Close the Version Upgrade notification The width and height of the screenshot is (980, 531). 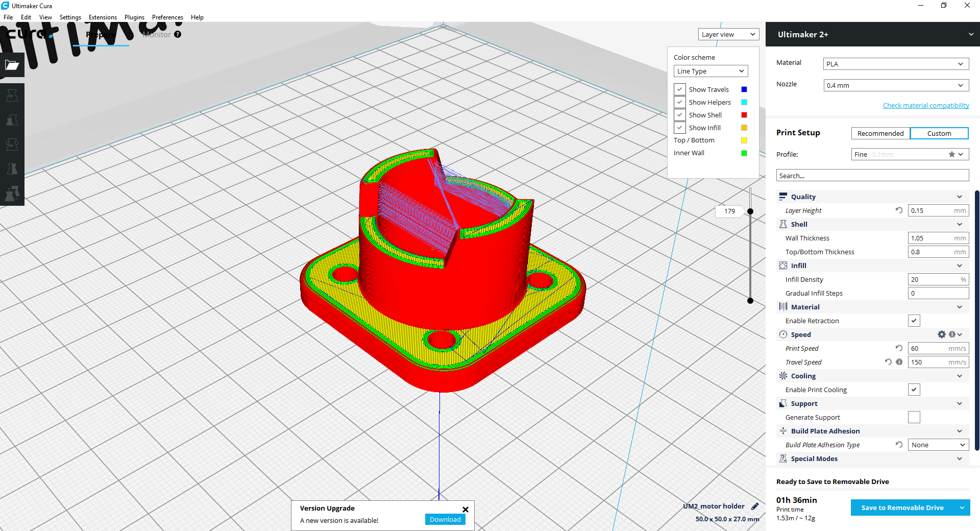click(x=465, y=510)
